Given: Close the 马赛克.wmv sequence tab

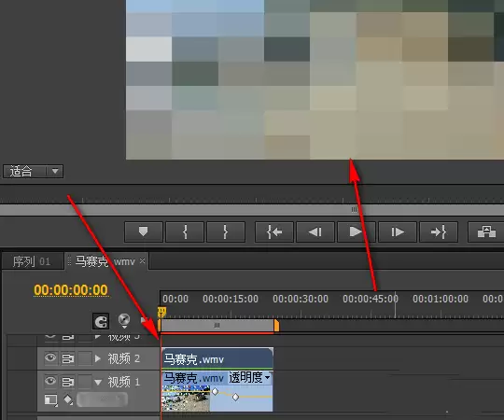Looking at the screenshot, I should [142, 261].
